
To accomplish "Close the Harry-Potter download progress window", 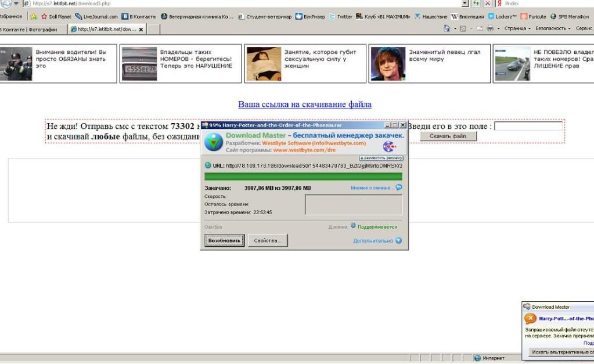I will tap(403, 125).
